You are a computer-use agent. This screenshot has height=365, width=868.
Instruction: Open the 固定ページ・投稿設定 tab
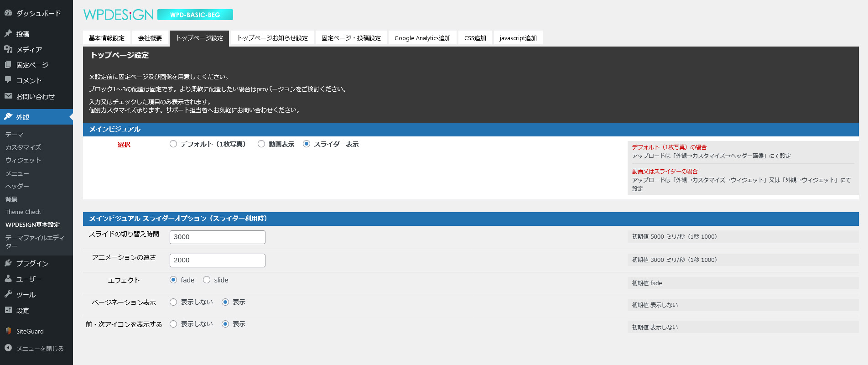(x=351, y=38)
